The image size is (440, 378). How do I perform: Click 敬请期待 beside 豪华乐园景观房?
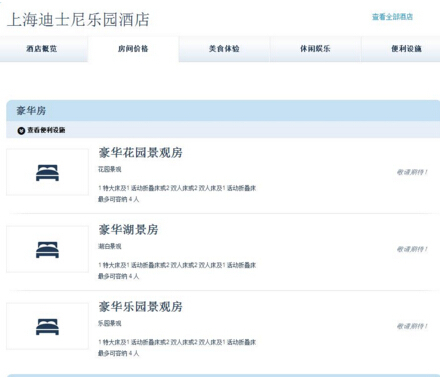[x=412, y=326]
